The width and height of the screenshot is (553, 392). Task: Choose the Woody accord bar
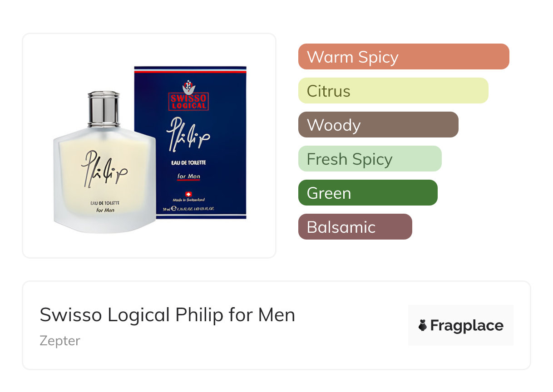378,125
